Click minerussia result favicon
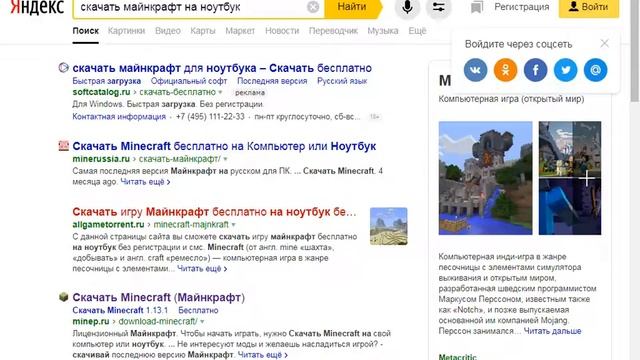 (x=63, y=146)
